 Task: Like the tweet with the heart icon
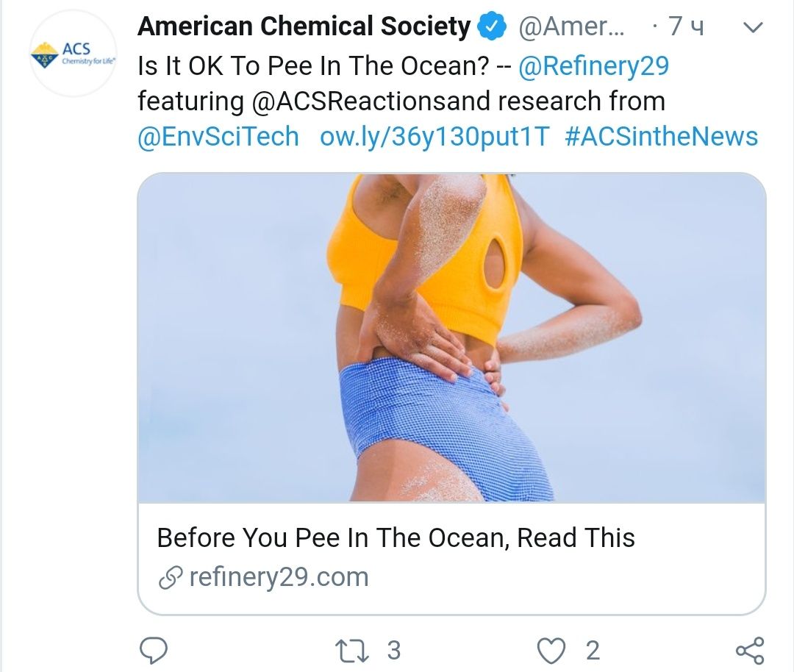point(551,651)
